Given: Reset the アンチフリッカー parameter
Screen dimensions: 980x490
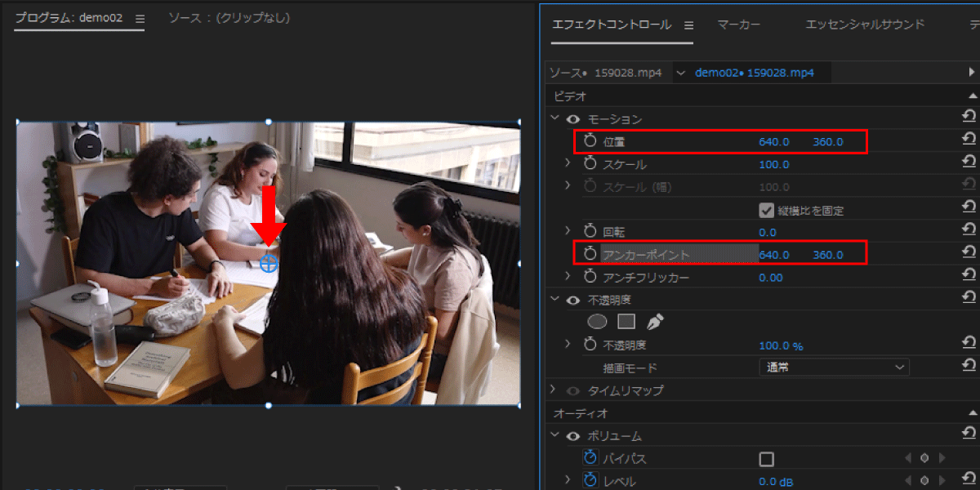Looking at the screenshot, I should [x=969, y=275].
